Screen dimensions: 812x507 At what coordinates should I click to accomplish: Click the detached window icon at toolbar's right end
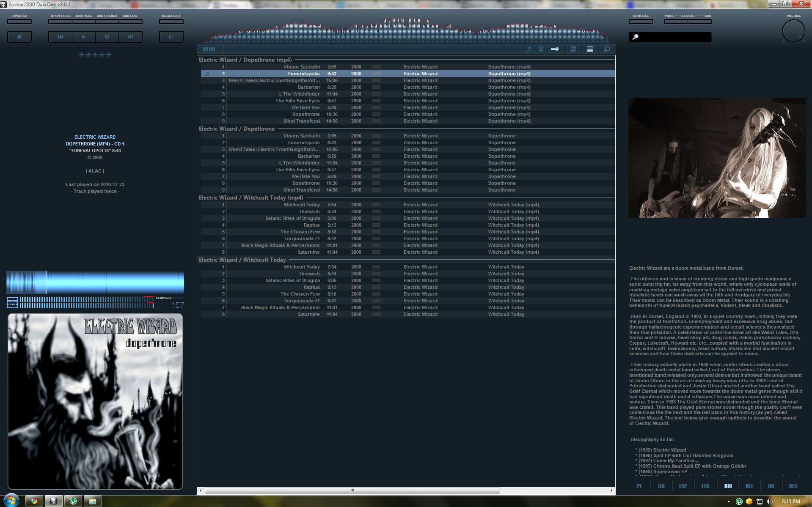coord(607,49)
